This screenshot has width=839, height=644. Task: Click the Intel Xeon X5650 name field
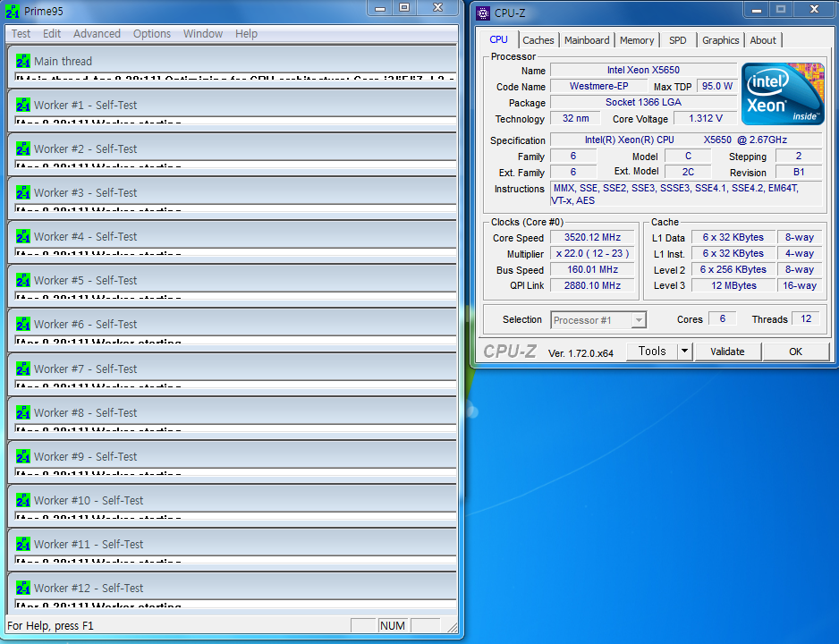click(x=643, y=70)
